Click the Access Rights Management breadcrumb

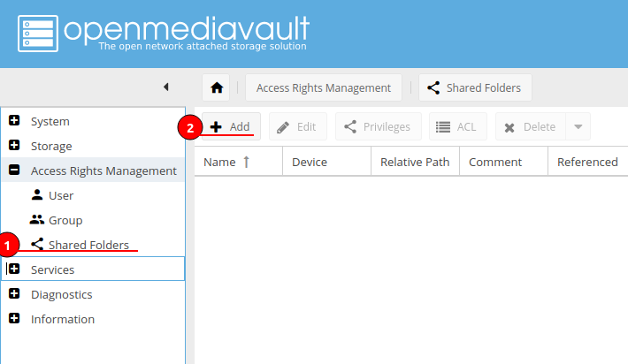323,87
